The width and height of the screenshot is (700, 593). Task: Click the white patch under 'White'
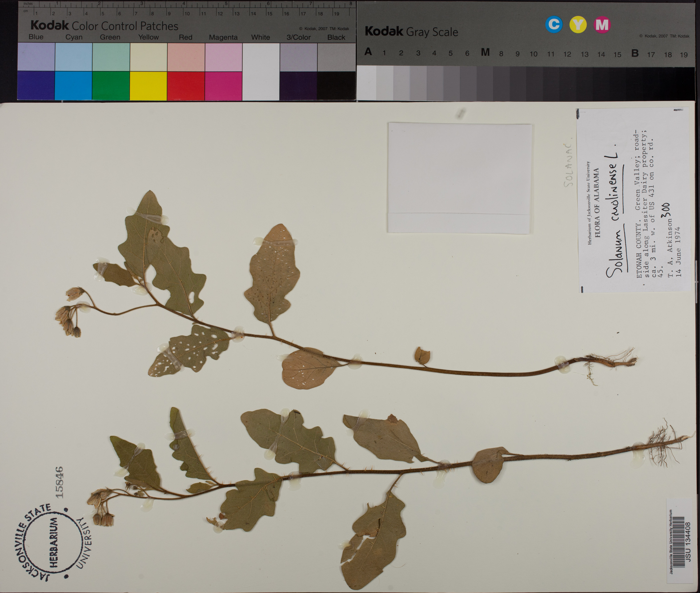261,71
